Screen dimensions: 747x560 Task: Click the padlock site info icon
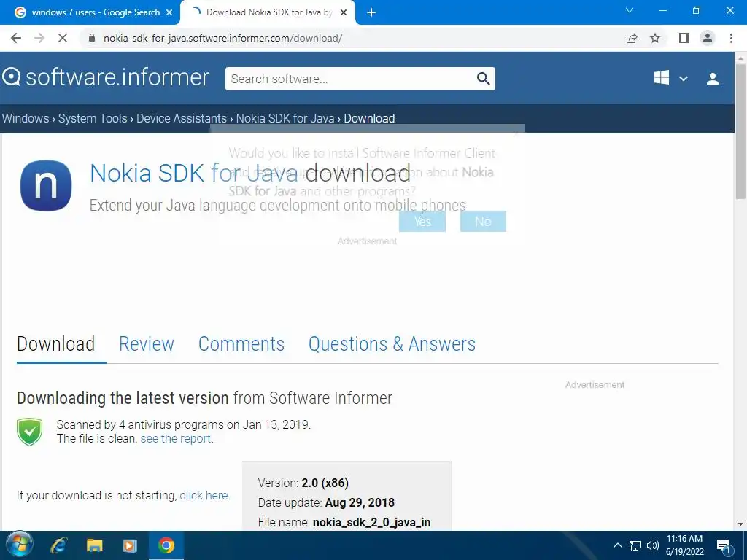pyautogui.click(x=92, y=38)
